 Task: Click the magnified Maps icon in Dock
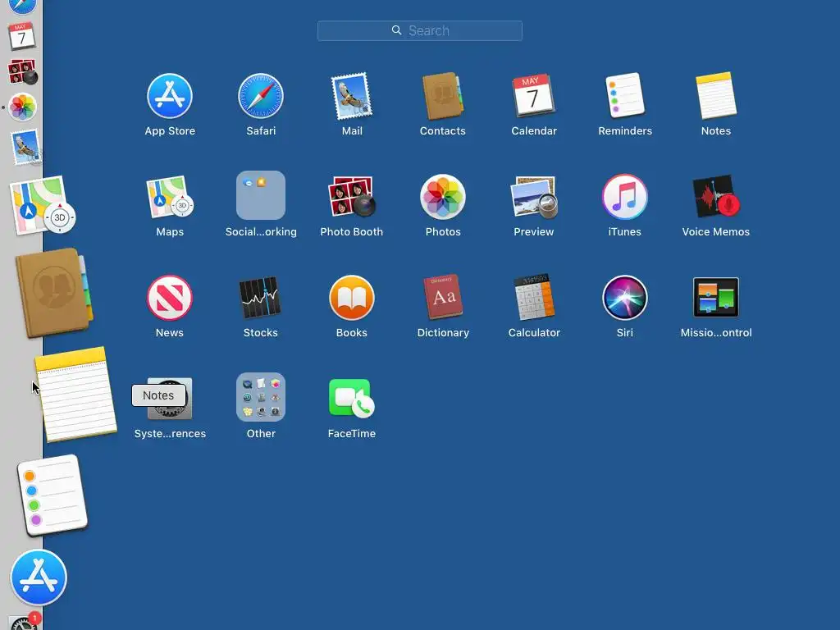click(x=41, y=205)
